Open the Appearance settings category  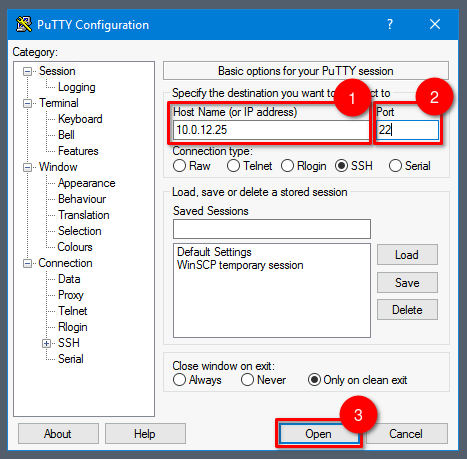point(86,183)
